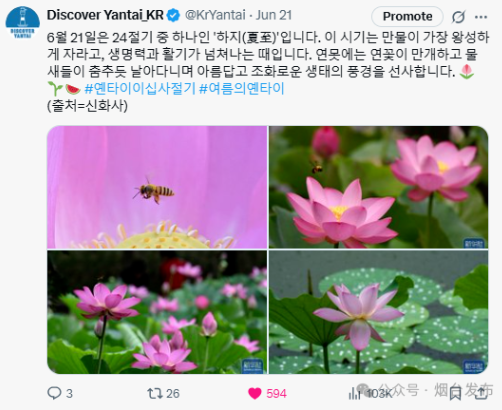
Task: Click the blue verified badge
Action: [173, 15]
